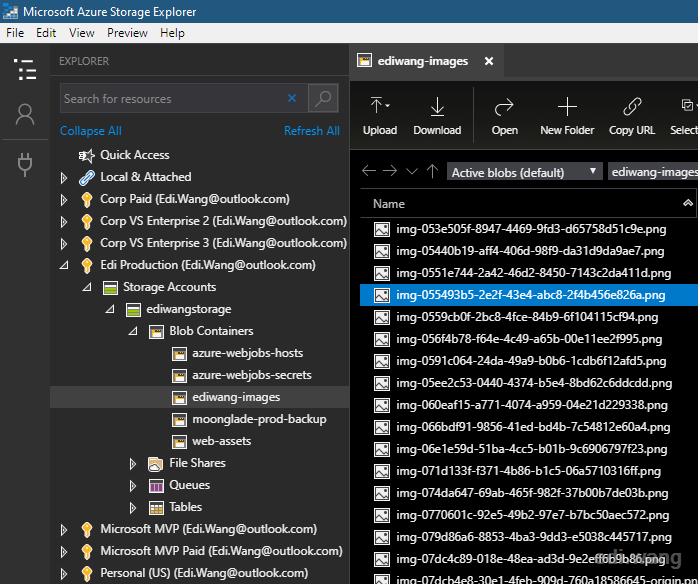This screenshot has width=698, height=584.
Task: Select the web-assets container
Action: click(221, 441)
